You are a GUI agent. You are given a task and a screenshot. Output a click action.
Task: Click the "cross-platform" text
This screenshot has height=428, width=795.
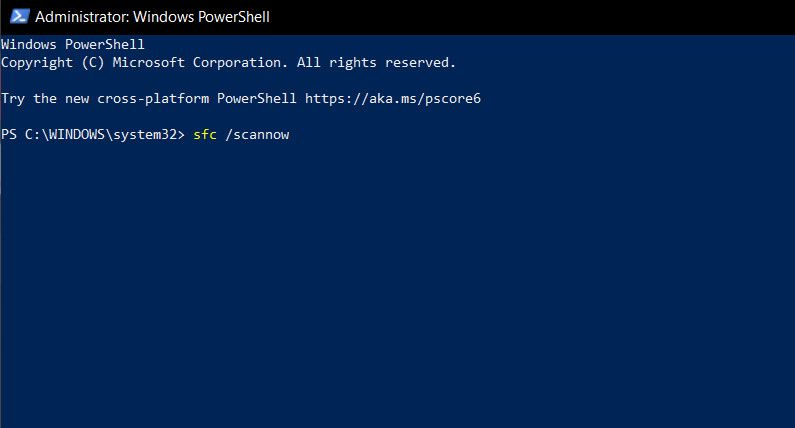coord(153,98)
